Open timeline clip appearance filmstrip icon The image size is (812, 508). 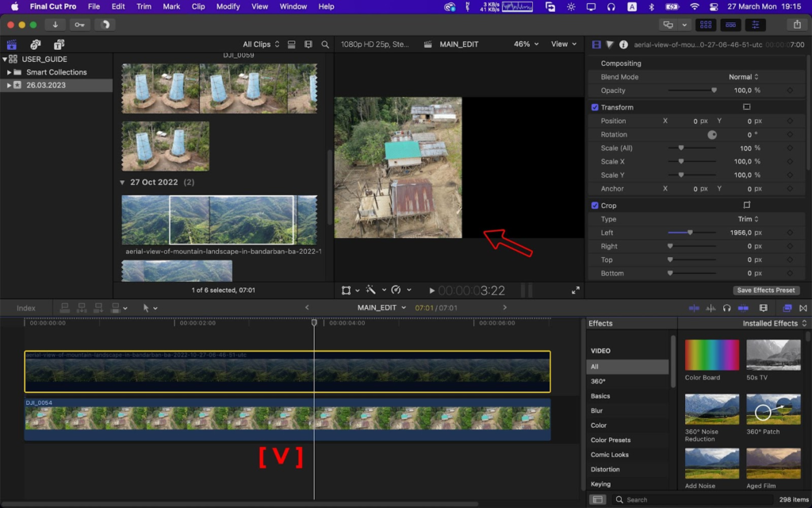pos(764,308)
